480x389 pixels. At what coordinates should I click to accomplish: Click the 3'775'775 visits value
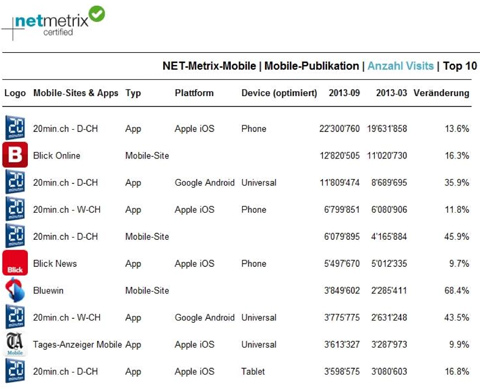(x=342, y=318)
